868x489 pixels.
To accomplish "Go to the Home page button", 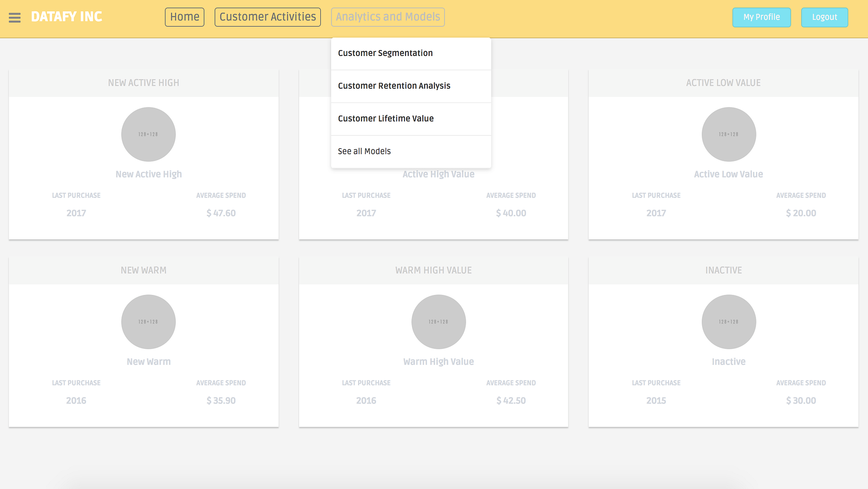I will click(184, 17).
